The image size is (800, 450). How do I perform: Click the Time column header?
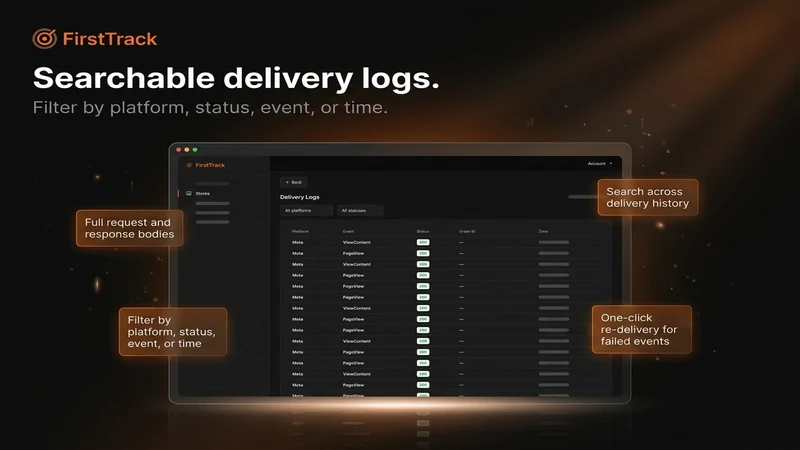(543, 231)
